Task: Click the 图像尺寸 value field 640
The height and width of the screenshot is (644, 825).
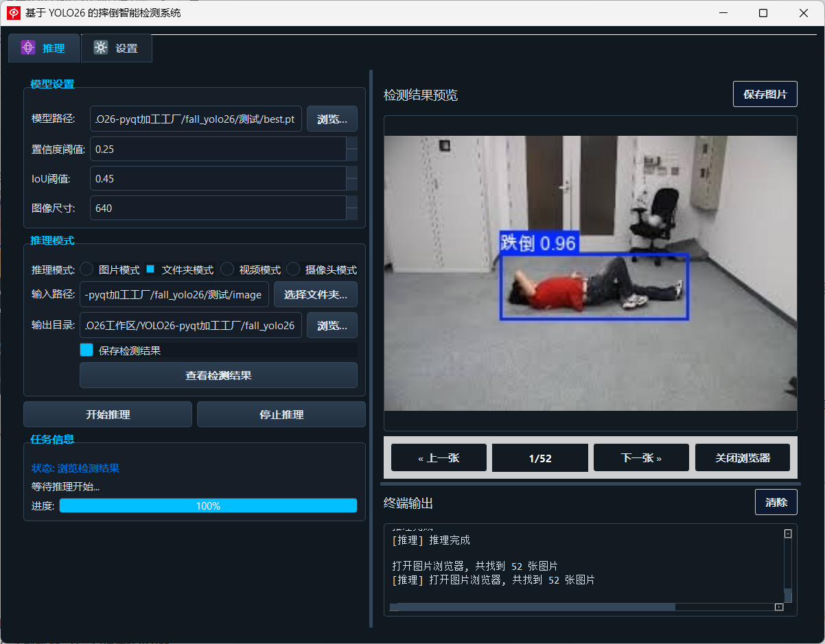Action: coord(218,208)
